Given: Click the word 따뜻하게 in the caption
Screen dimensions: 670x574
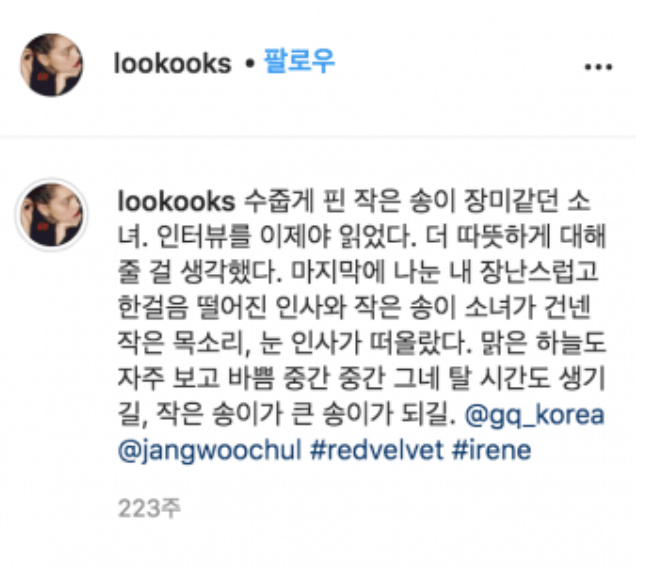Looking at the screenshot, I should click(x=504, y=236).
